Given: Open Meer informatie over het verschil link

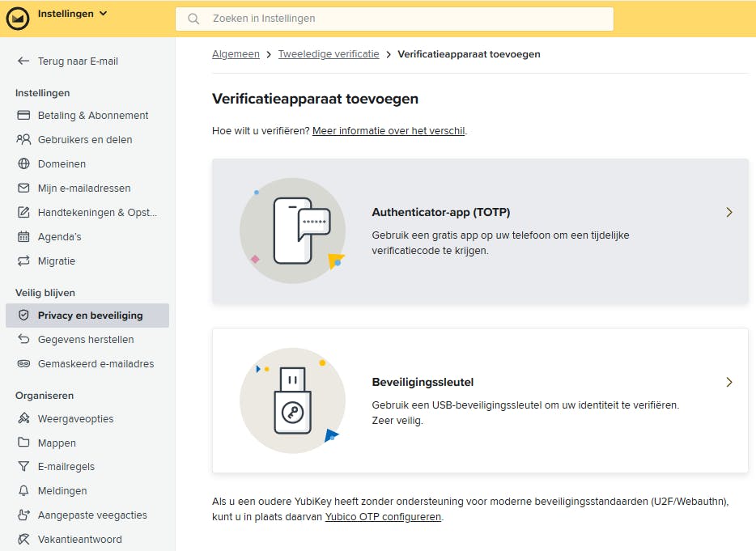Looking at the screenshot, I should pos(389,131).
